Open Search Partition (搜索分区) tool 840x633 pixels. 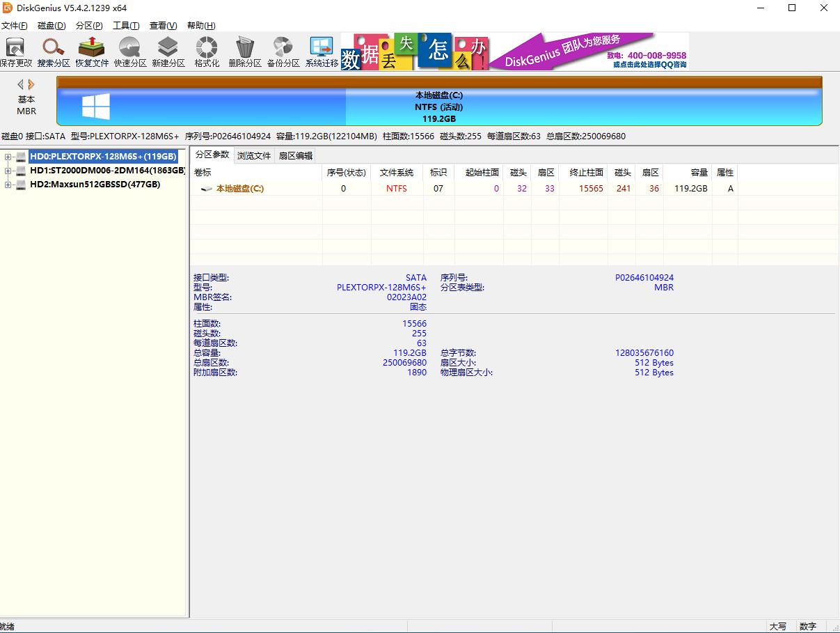pos(54,52)
